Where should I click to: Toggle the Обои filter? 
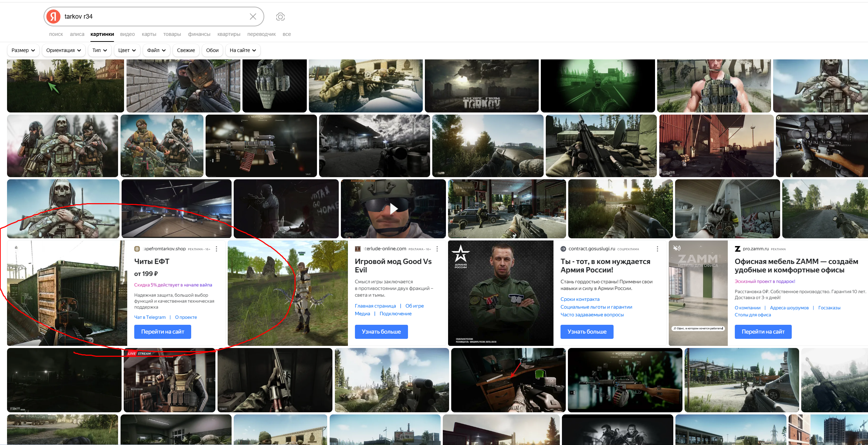click(212, 50)
